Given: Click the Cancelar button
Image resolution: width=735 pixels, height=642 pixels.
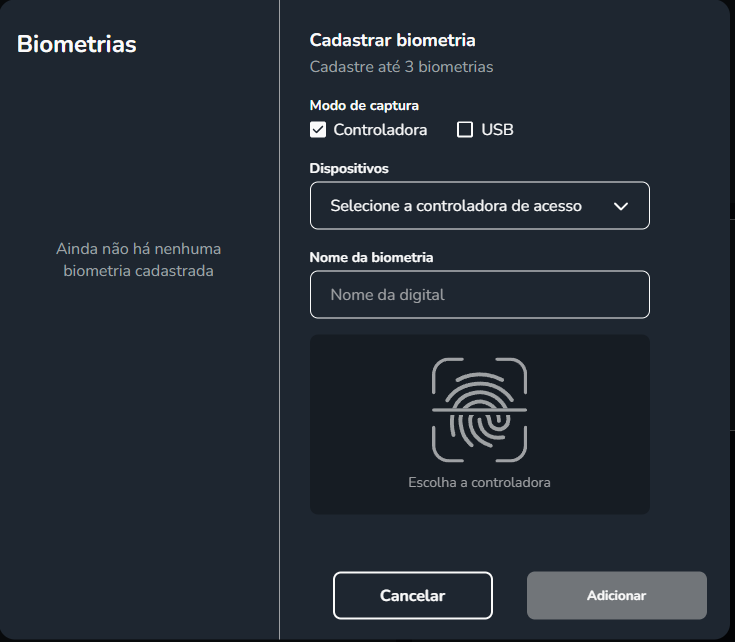Looking at the screenshot, I should 412,595.
